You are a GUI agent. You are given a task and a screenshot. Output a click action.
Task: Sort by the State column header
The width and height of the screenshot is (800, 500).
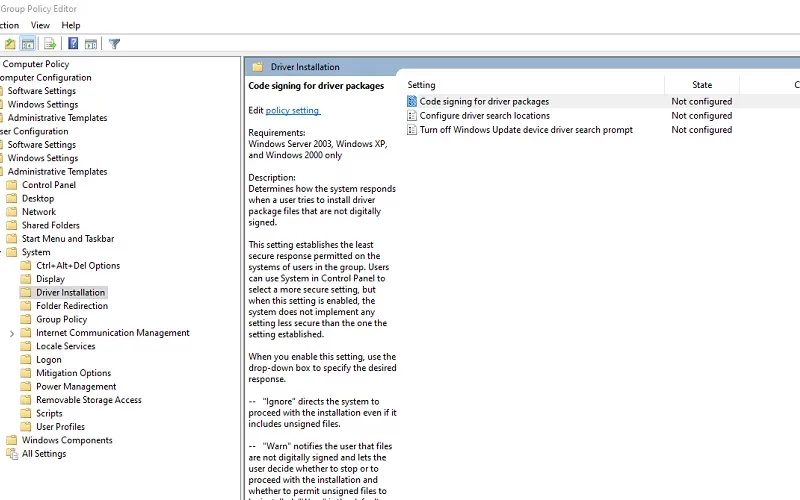[x=702, y=85]
